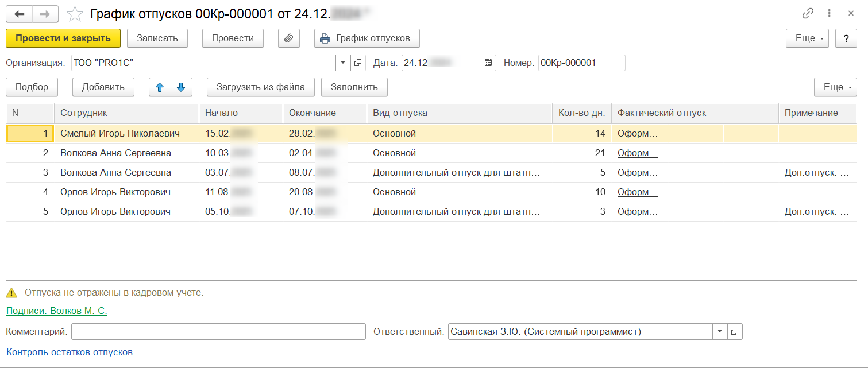
Task: Open Контроль остатков отпусков link
Action: 69,352
